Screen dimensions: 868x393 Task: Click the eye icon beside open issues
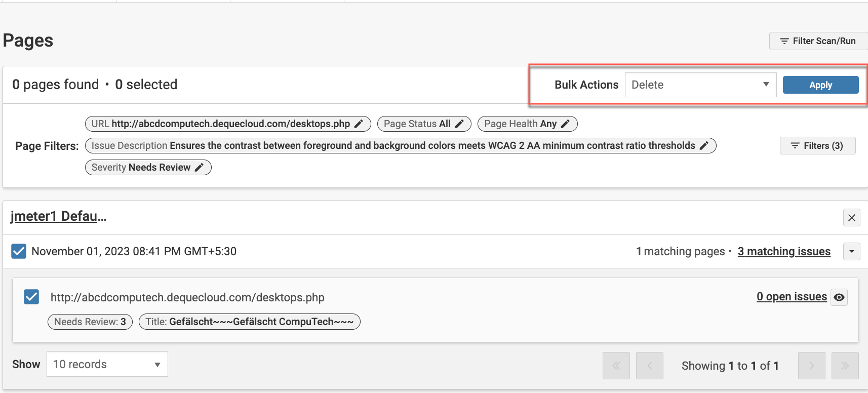point(839,297)
